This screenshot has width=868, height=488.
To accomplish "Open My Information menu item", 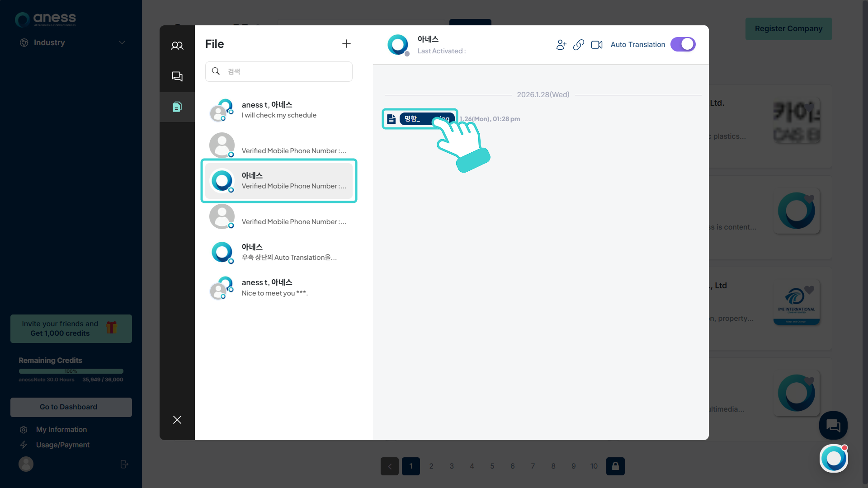I will tap(61, 429).
